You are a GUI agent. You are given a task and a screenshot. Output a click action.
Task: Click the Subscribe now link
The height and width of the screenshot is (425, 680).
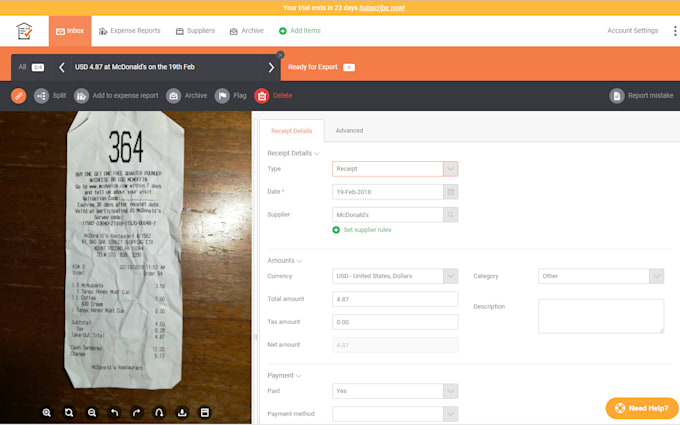[x=382, y=7]
